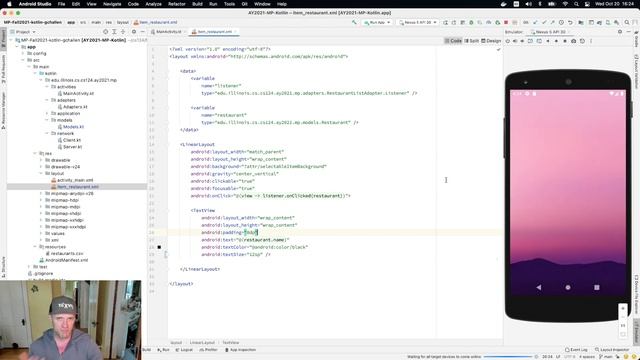Screen dimensions: 640x360
Task: Switch editor to Split view
Action: [x=471, y=41]
